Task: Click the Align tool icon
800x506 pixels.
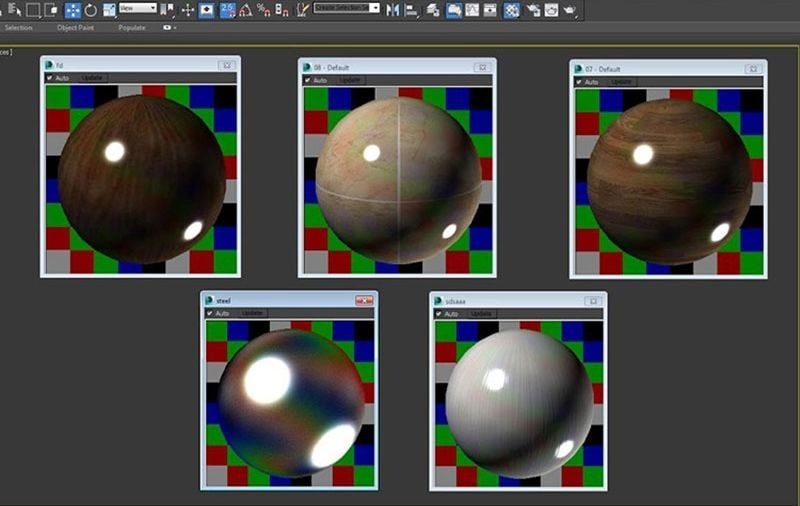Action: 411,10
